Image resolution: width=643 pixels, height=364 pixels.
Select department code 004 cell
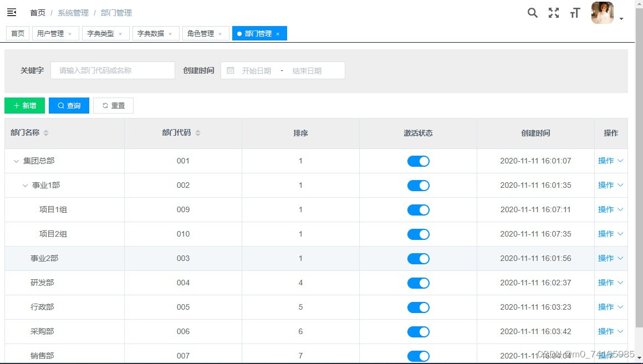[x=183, y=283]
